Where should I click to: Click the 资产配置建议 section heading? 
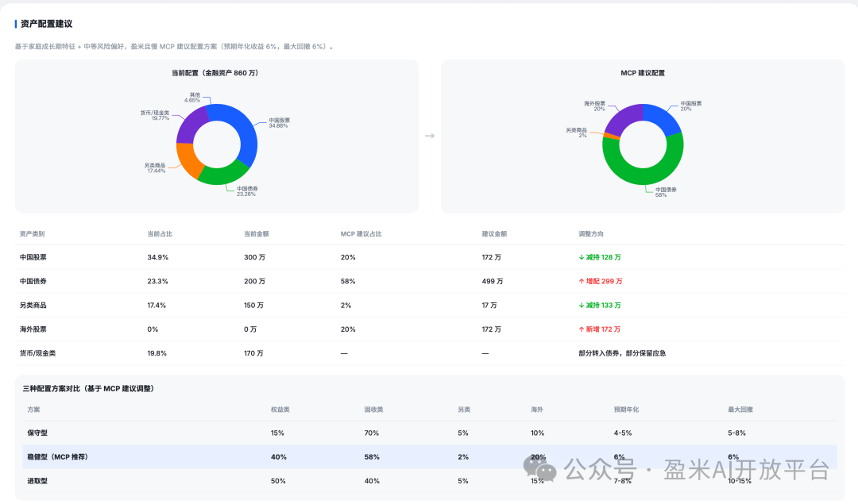[47, 24]
